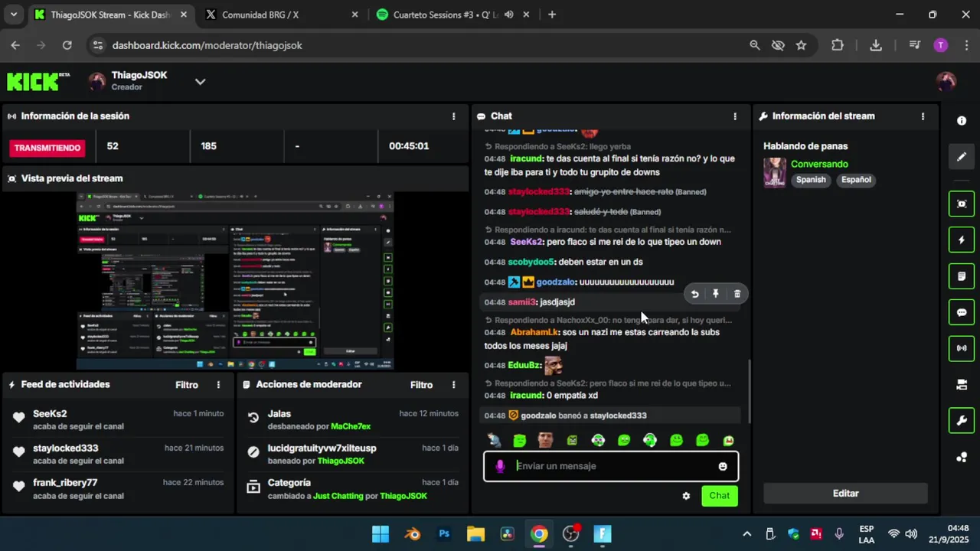Open the Chrome zoom indicator icon
This screenshot has width=980, height=551.
pyautogui.click(x=755, y=45)
